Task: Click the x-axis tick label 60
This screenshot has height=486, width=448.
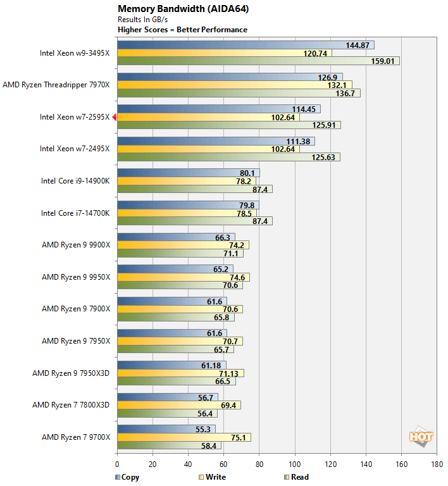Action: click(x=223, y=464)
